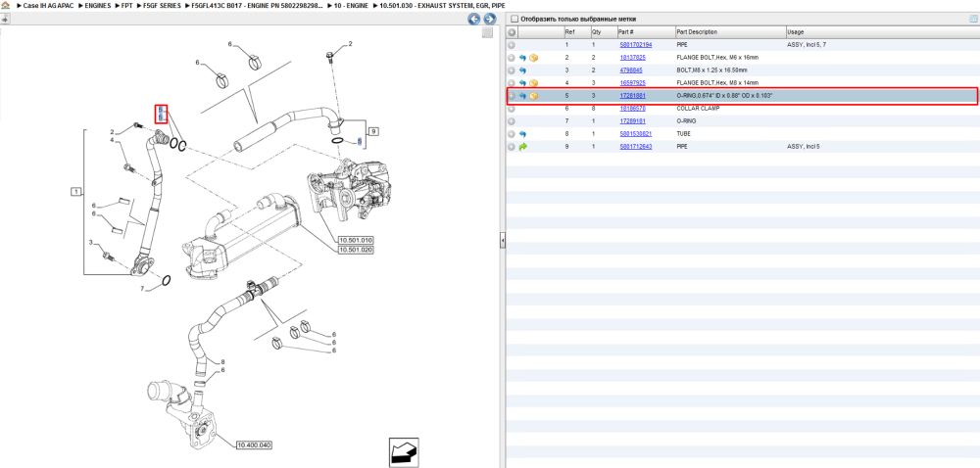The height and width of the screenshot is (468, 980).
Task: Click package box icon for O-RING 17281881
Action: [x=534, y=96]
